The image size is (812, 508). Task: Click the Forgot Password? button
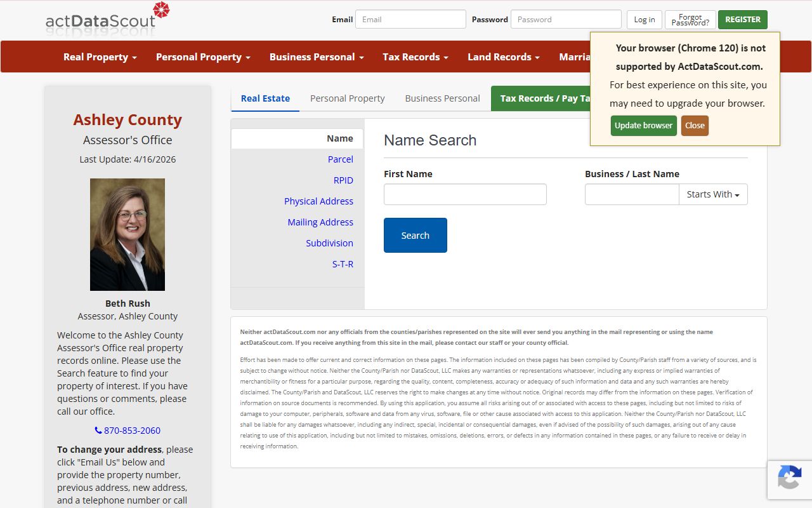coord(690,19)
